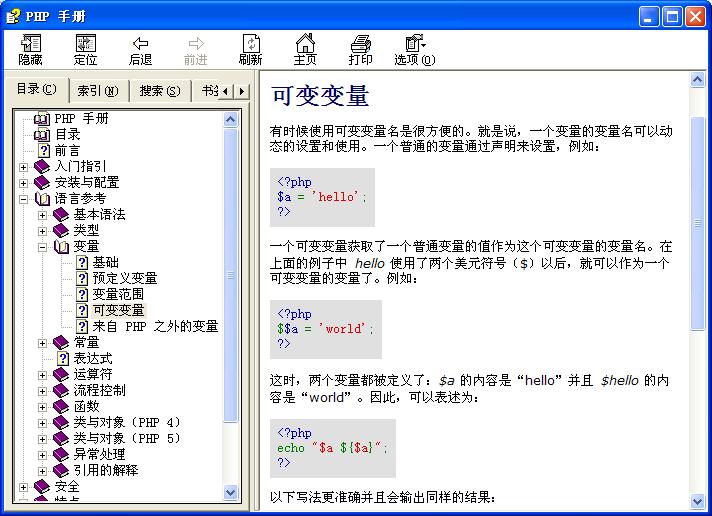
Task: Open the 预定义变量 topic
Action: 125,278
